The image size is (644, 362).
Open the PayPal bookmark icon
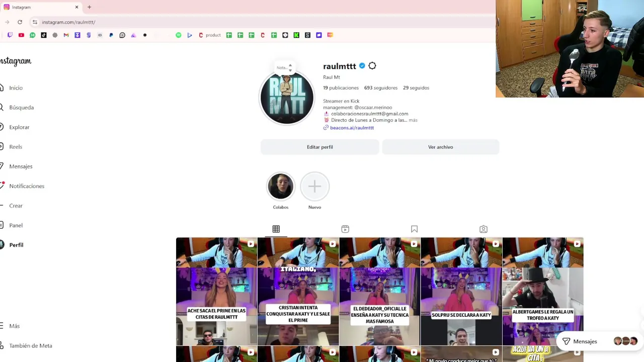point(111,35)
